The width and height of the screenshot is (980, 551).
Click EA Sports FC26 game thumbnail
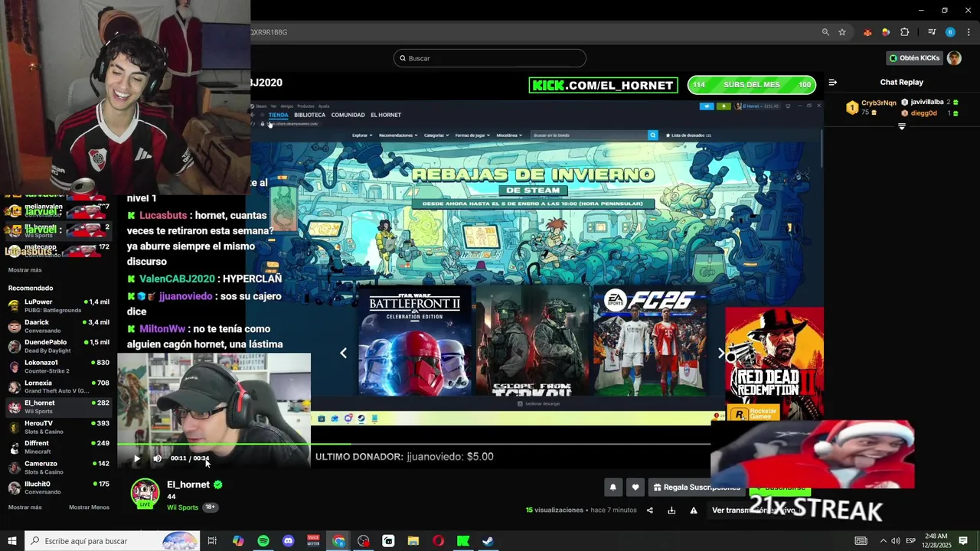pyautogui.click(x=649, y=341)
